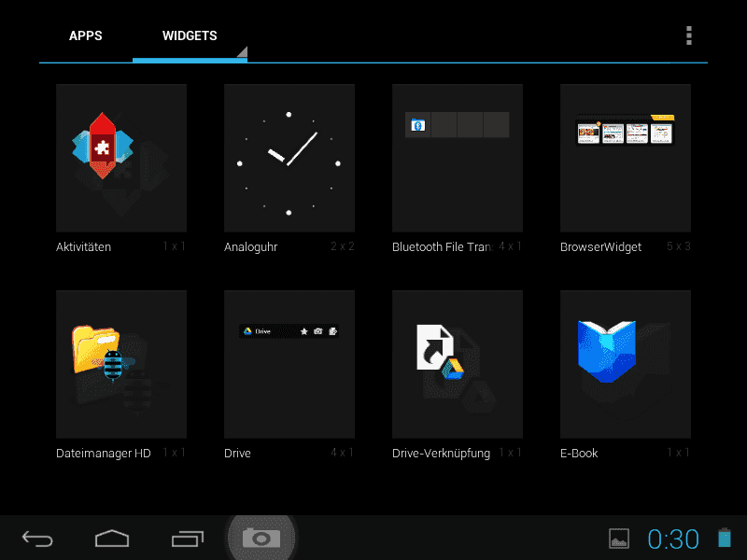Switch to the APPS tab

(85, 35)
